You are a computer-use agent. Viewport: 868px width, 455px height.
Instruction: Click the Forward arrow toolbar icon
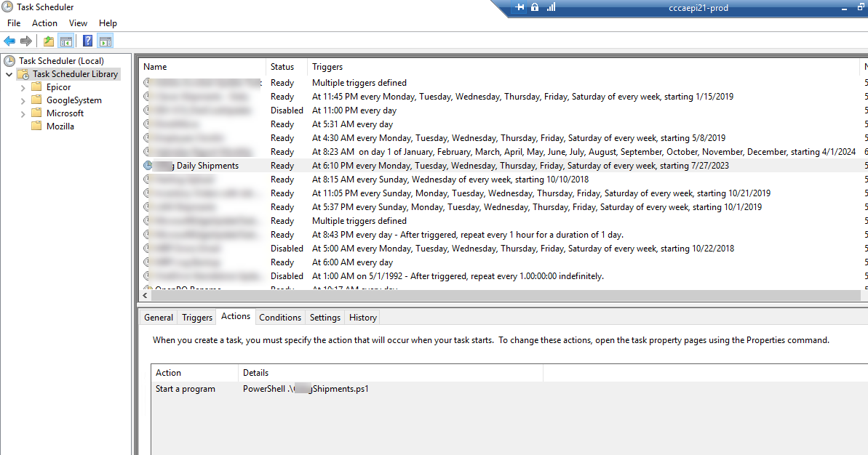(26, 41)
